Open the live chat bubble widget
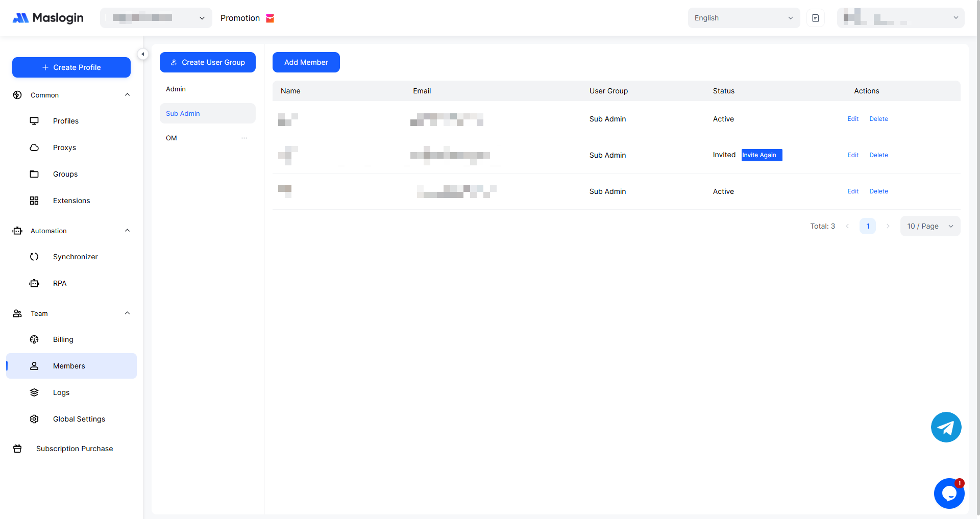 pos(949,493)
